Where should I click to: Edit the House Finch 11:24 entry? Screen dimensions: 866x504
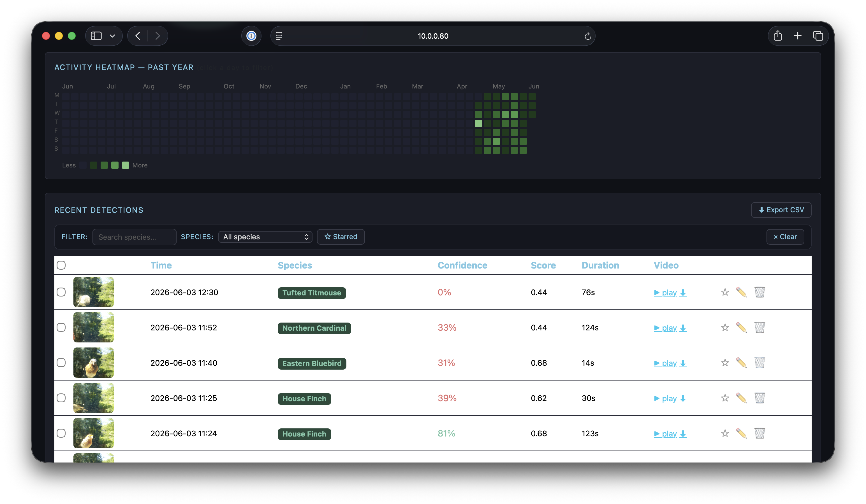(741, 434)
